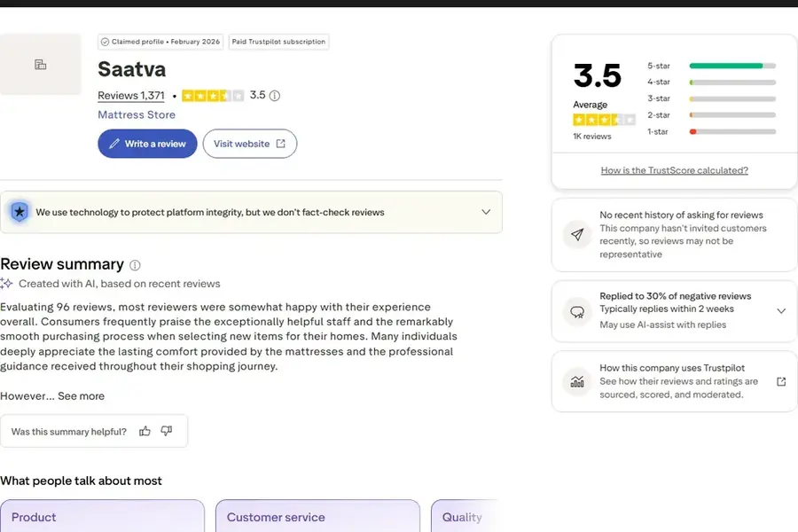Click the Saatva company logo placeholder
The width and height of the screenshot is (798, 532).
(40, 64)
